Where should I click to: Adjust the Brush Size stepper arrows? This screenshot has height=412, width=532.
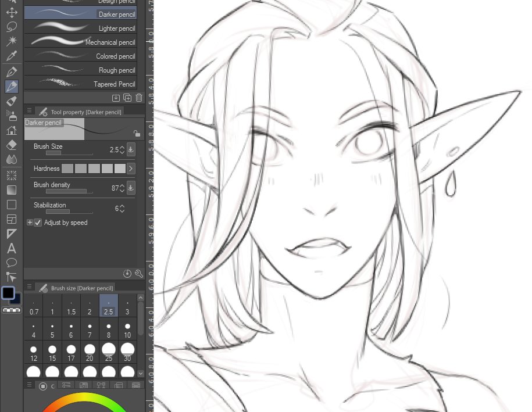(122, 149)
